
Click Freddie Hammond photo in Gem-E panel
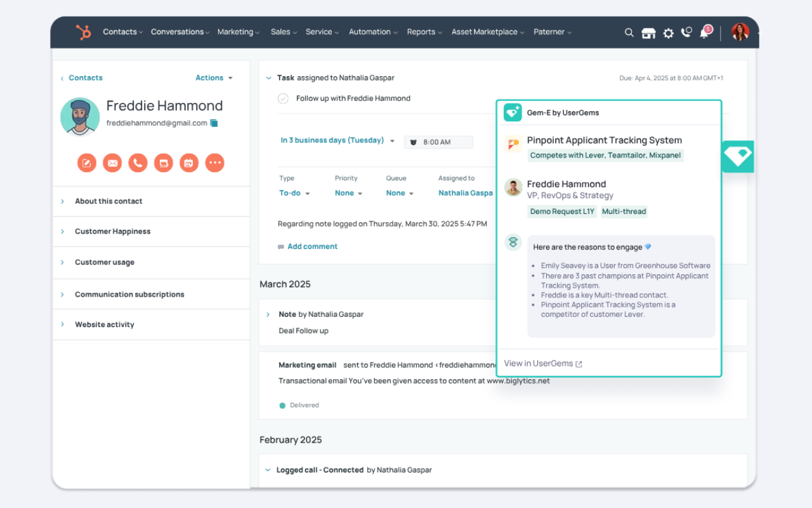click(513, 187)
